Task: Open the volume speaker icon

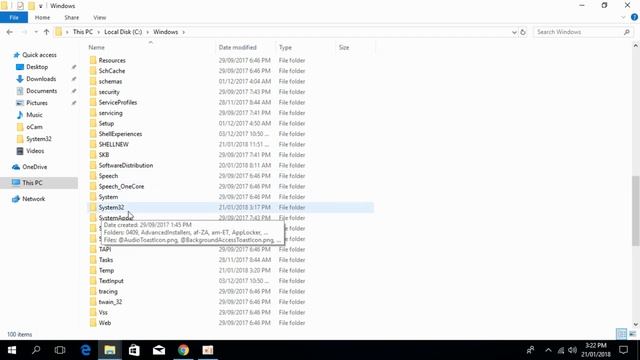Action: [572, 350]
